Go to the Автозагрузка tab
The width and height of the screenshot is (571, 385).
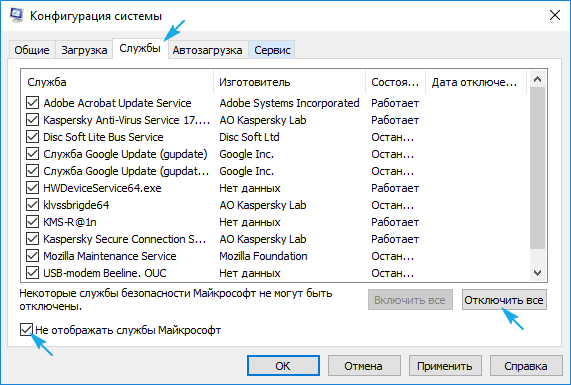point(207,50)
